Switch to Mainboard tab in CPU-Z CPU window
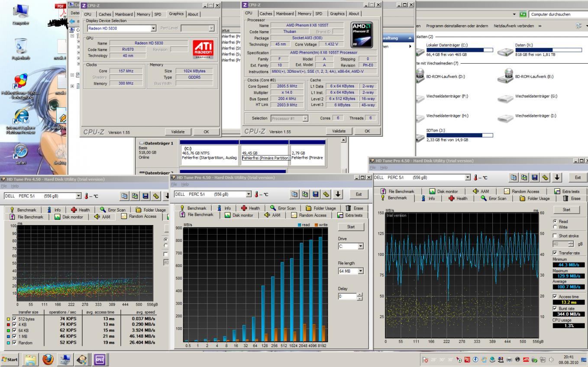 point(285,13)
